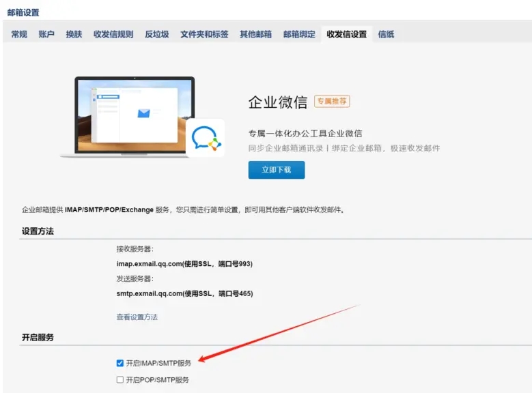
Task: Click the smtp.exmail.qq.com server address text
Action: pos(184,293)
